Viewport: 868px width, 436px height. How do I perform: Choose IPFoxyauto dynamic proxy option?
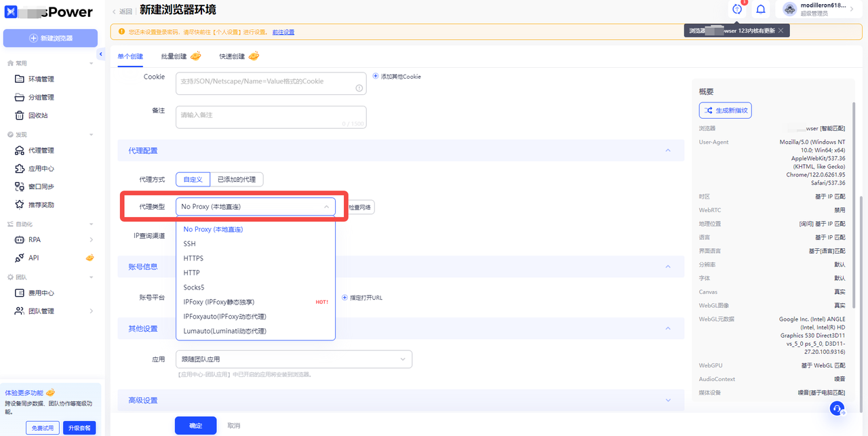click(x=255, y=317)
